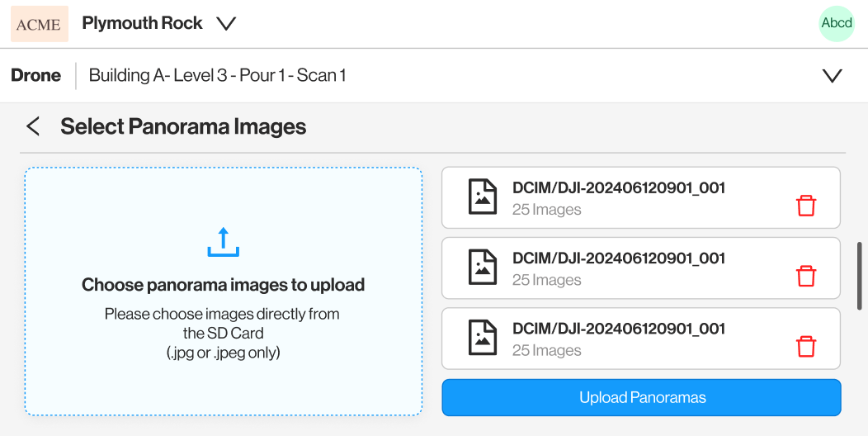Open the Building A scan name dropdown
This screenshot has height=436, width=868.
tap(217, 76)
